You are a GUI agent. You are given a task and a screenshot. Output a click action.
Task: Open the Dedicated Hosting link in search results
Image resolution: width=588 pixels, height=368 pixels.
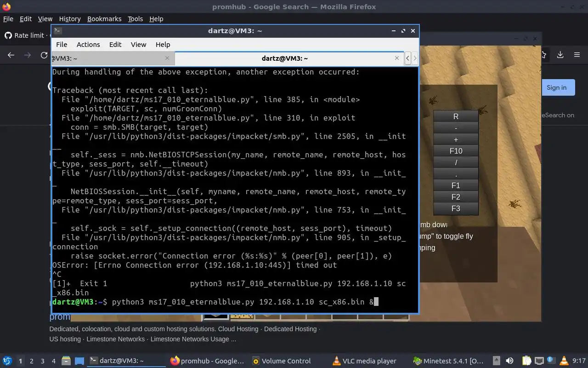290,329
